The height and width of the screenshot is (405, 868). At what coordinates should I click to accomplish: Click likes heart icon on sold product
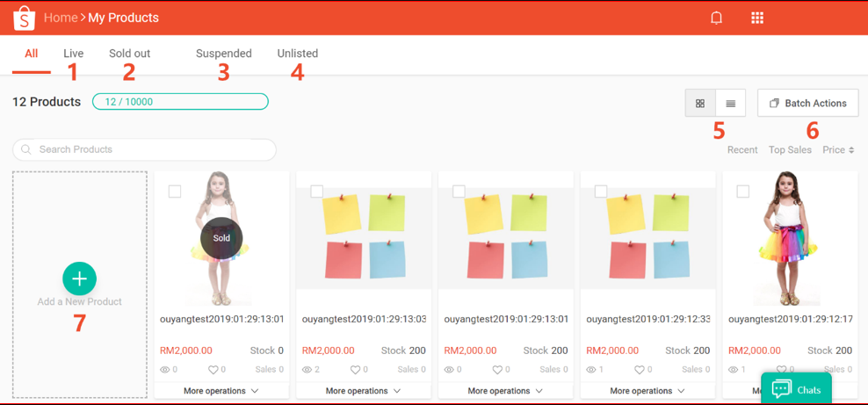click(213, 370)
